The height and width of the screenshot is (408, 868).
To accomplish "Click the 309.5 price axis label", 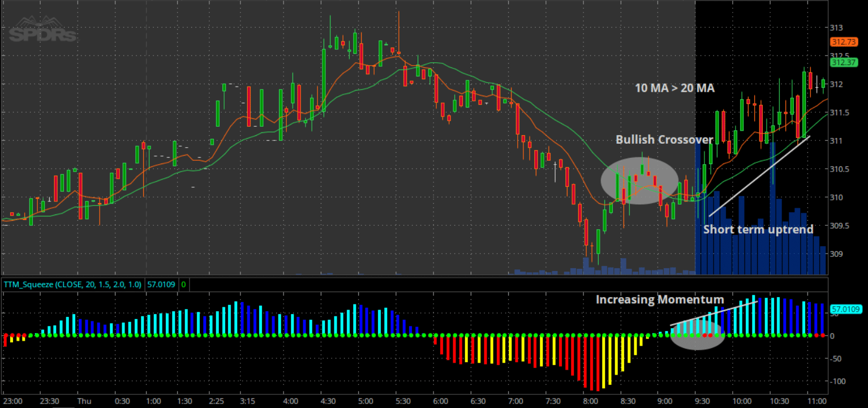I will [840, 225].
